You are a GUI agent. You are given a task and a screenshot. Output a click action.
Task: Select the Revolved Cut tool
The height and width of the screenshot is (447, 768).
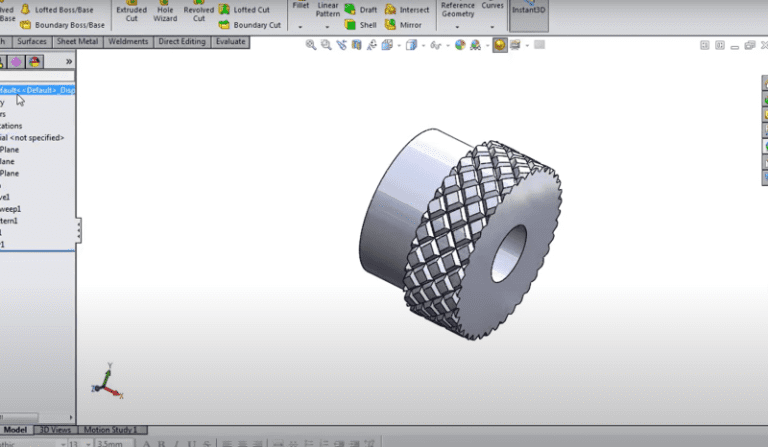click(198, 12)
